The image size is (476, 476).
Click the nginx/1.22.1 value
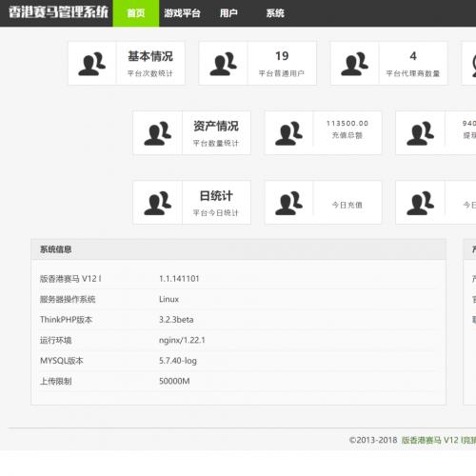click(x=182, y=340)
